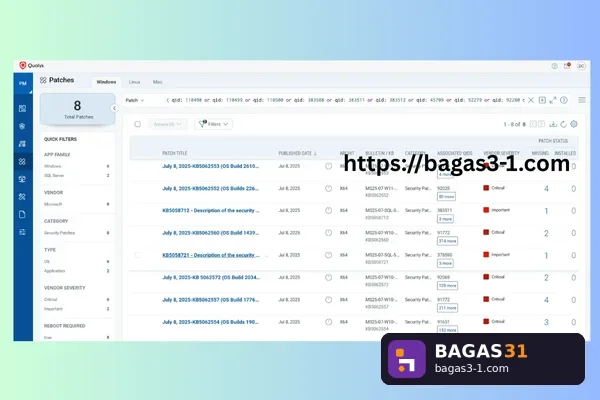The height and width of the screenshot is (400, 600).
Task: Click the Qualys logo
Action: tap(31, 65)
